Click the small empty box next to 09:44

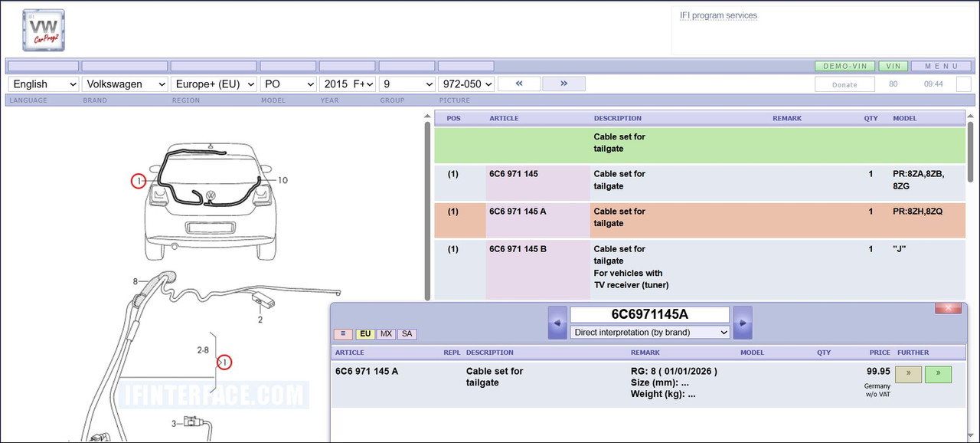[964, 84]
